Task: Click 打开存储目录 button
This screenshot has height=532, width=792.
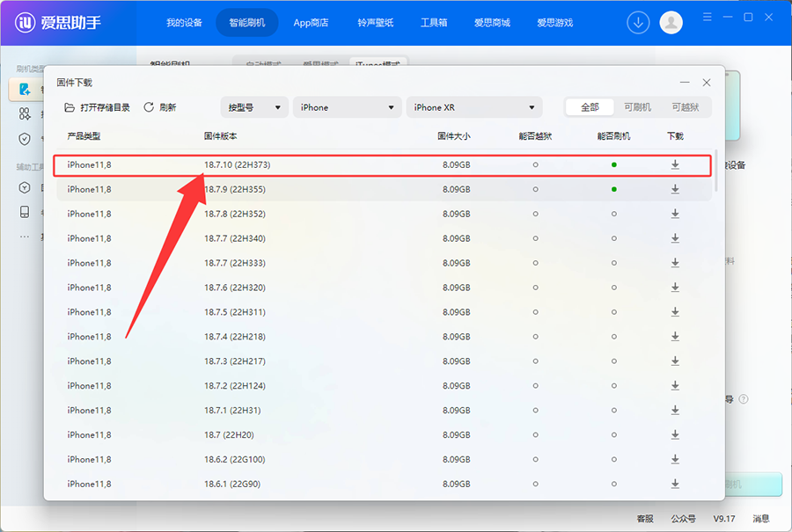Action: click(x=97, y=107)
